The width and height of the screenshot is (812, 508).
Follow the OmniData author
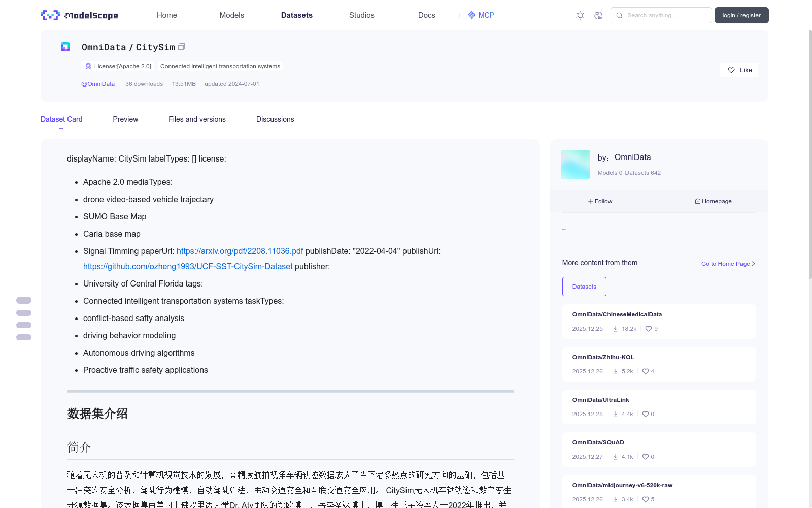point(600,201)
